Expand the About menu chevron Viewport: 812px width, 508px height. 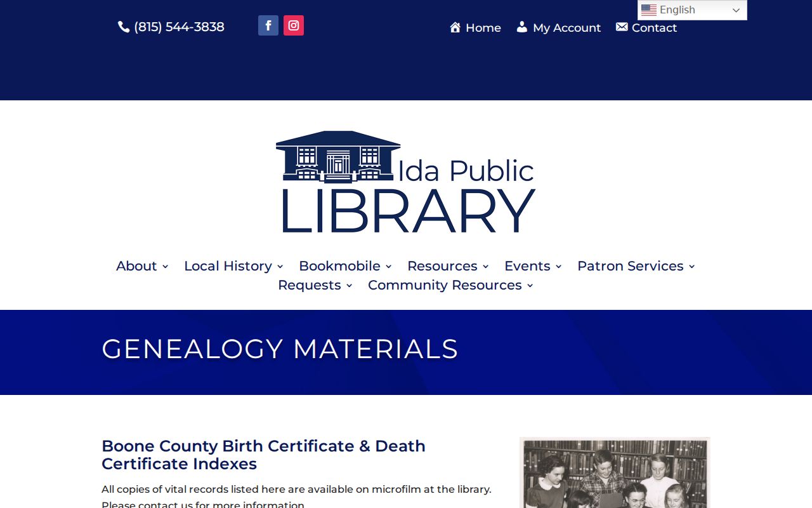click(165, 267)
